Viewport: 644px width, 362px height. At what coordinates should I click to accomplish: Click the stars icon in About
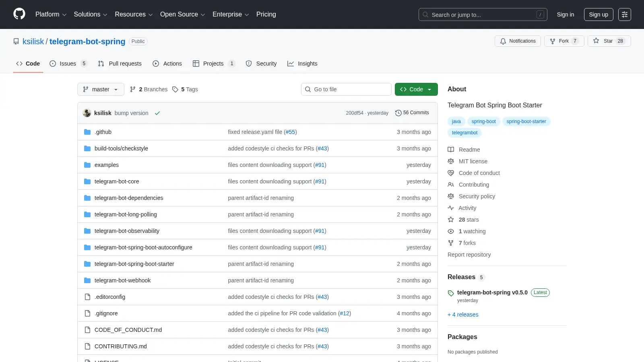point(451,220)
